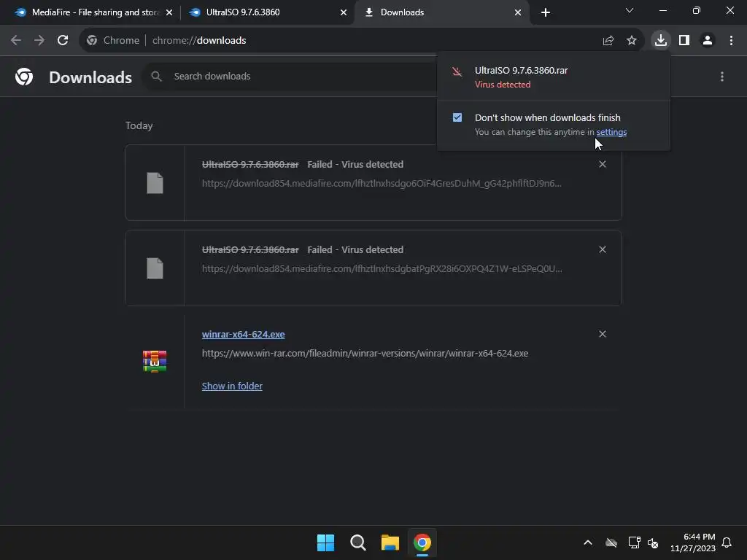Click the search magnifier in Search downloads
The width and height of the screenshot is (747, 560).
tap(156, 76)
